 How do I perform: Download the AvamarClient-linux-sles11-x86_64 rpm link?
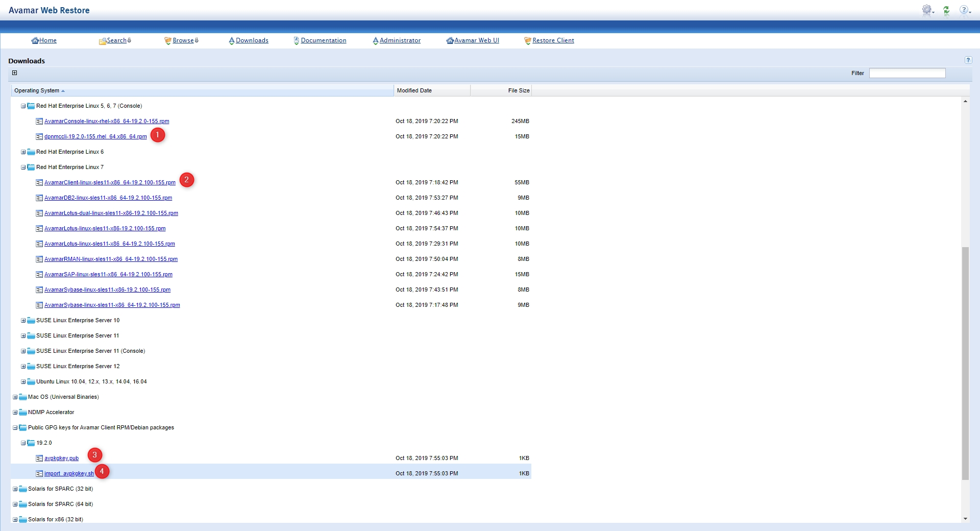[110, 183]
